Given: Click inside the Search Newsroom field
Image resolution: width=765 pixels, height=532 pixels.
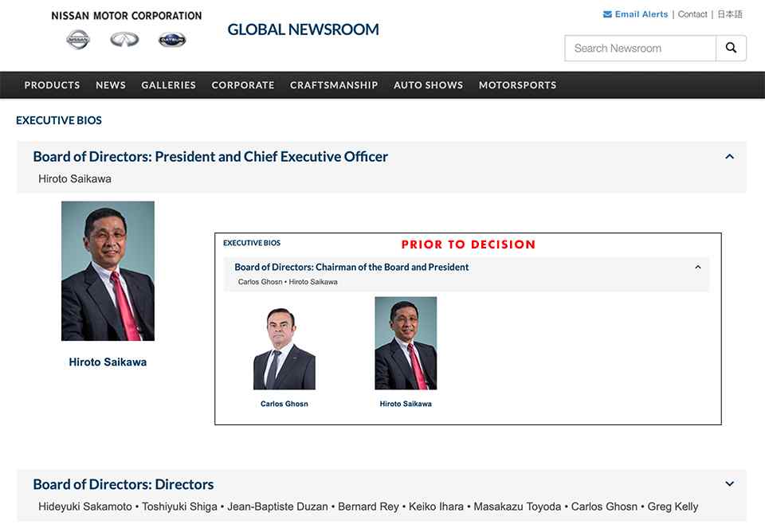Looking at the screenshot, I should tap(637, 48).
